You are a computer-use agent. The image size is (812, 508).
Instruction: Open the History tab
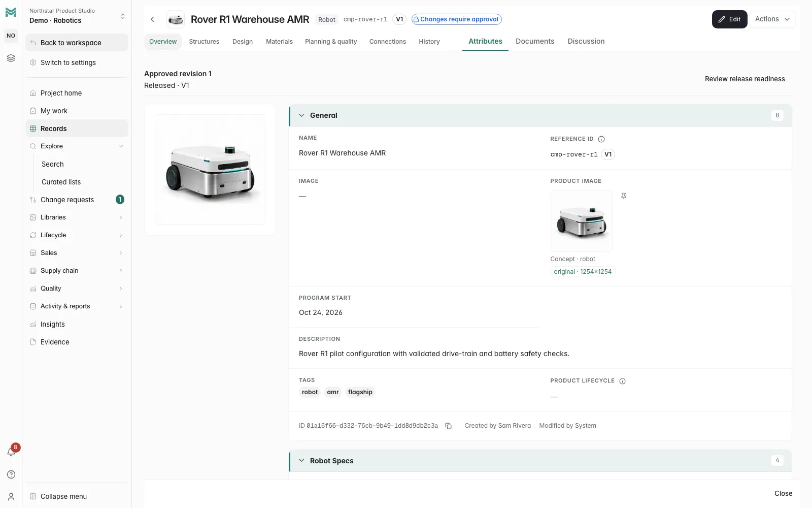coord(429,42)
